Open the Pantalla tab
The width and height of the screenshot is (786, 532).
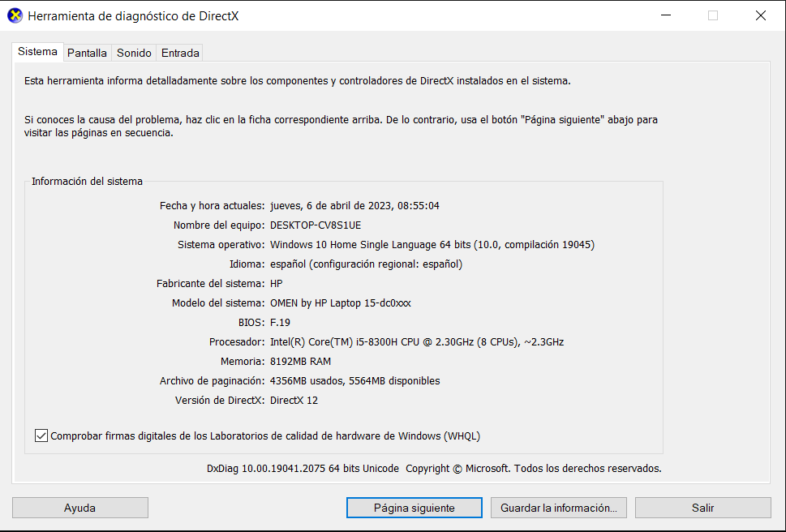click(88, 53)
